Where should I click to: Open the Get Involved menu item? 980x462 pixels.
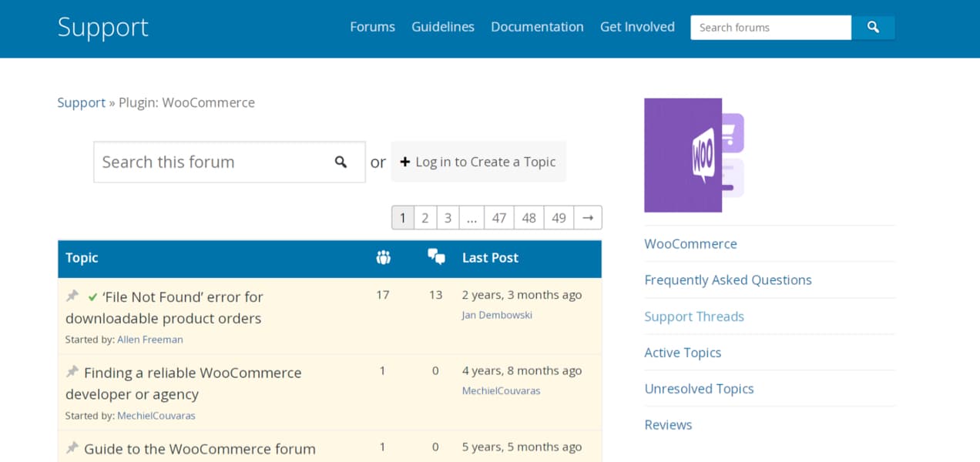tap(637, 27)
